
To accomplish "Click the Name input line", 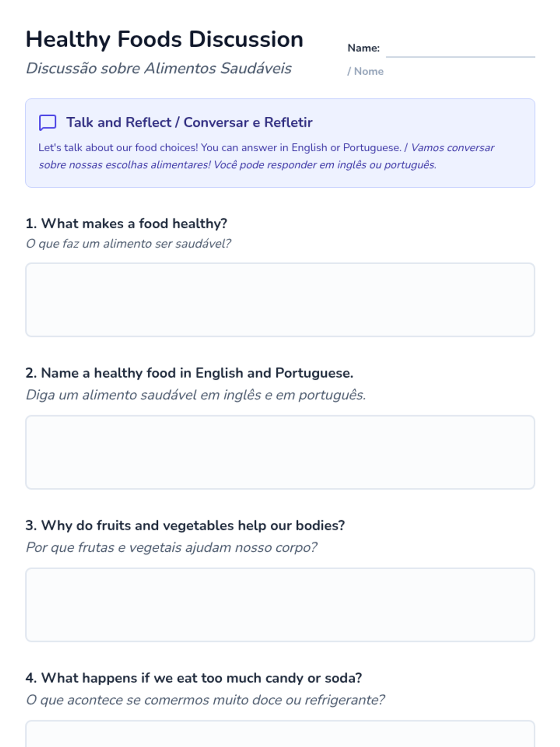I will pos(460,49).
